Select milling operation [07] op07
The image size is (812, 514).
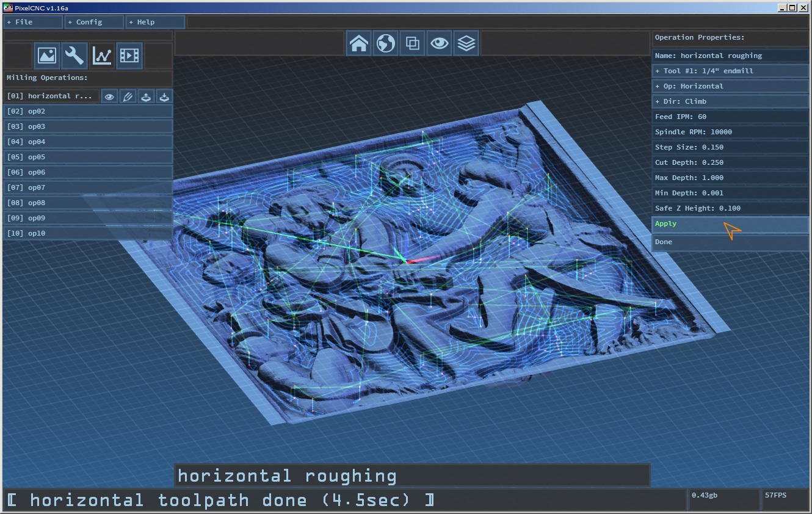(88, 188)
